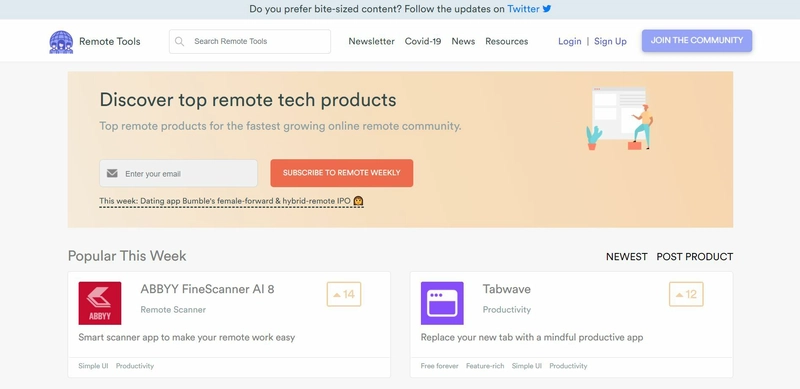Click Subscribe to Remote Weekly button

(342, 173)
